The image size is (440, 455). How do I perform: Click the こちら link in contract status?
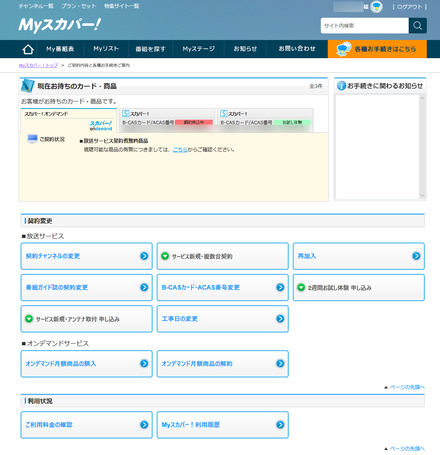(180, 150)
